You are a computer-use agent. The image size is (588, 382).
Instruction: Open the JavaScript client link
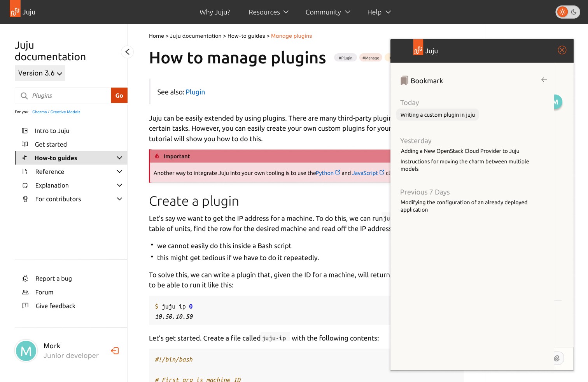(368, 173)
